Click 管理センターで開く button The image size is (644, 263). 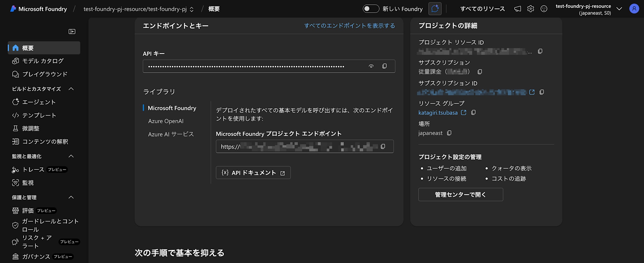(x=460, y=195)
